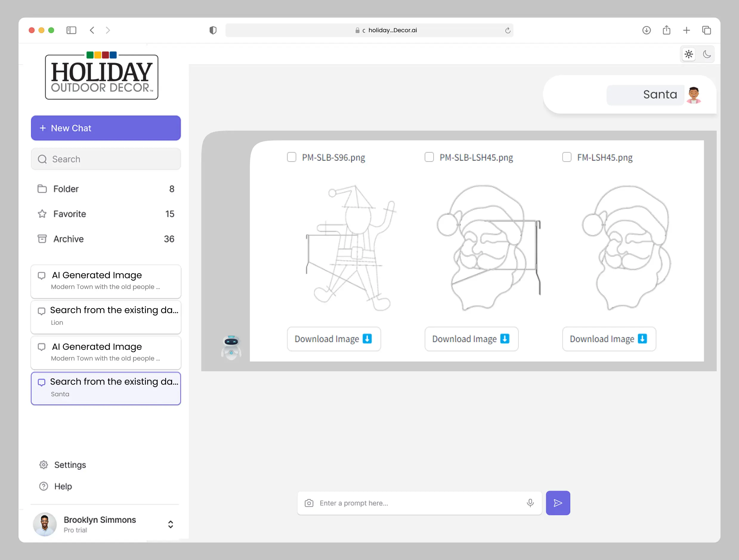The image size is (739, 560).
Task: Check the PM-SLB-S96.png checkbox
Action: [x=291, y=157]
